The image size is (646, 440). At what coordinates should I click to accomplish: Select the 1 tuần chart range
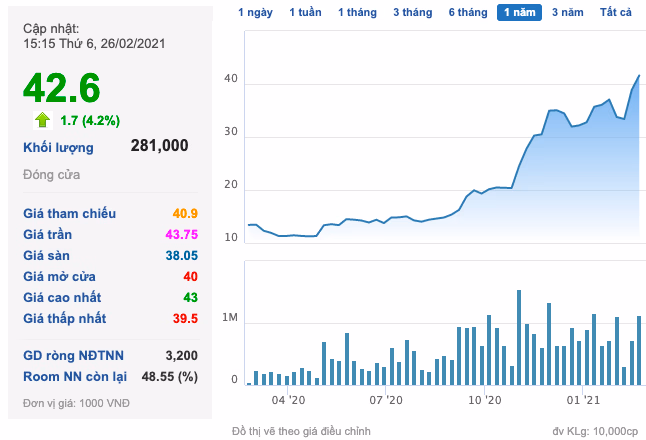pyautogui.click(x=305, y=12)
